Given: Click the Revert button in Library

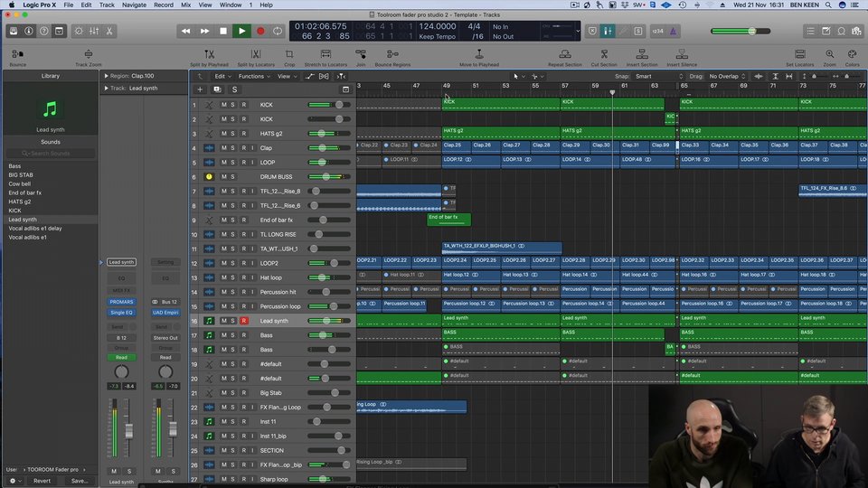Looking at the screenshot, I should point(42,481).
